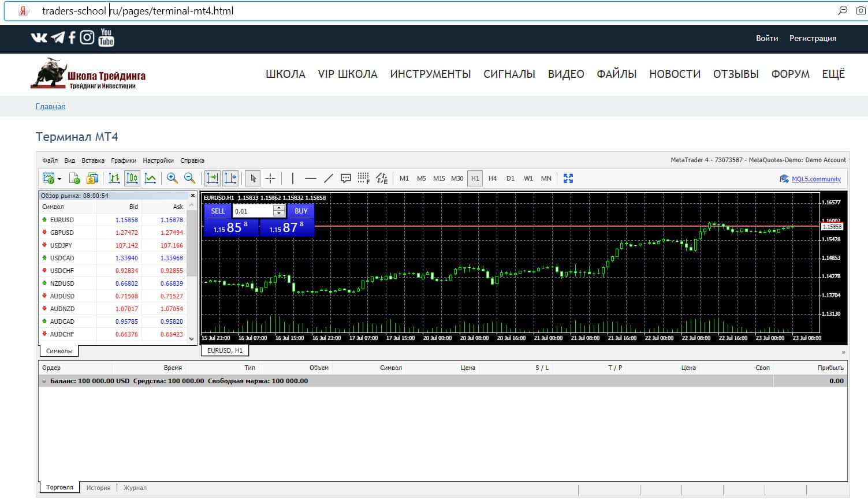Collapse the balance row expander

coord(44,381)
